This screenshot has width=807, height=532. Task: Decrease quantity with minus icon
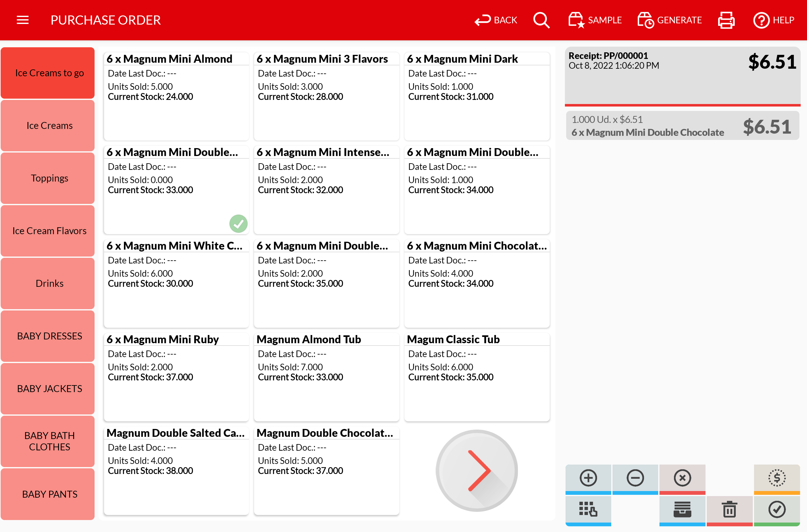[x=635, y=478]
